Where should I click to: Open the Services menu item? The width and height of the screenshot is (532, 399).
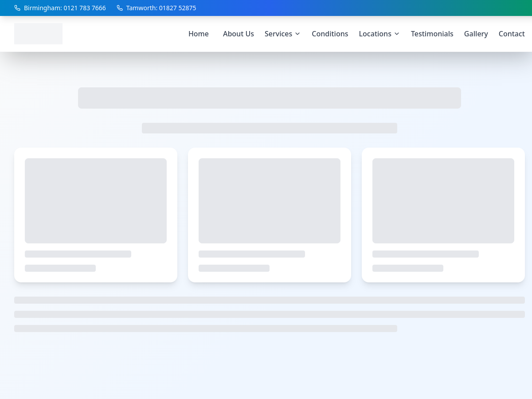coord(278,34)
